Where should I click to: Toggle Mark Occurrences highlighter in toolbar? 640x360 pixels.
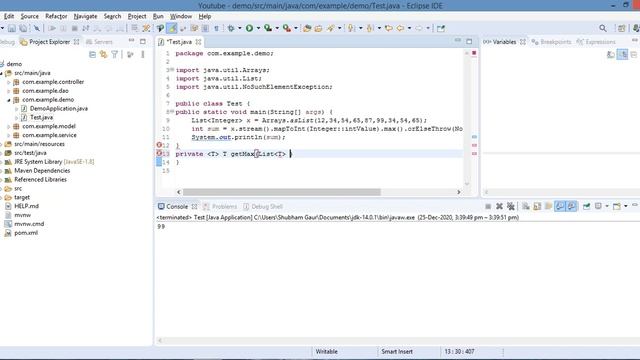pos(172,28)
